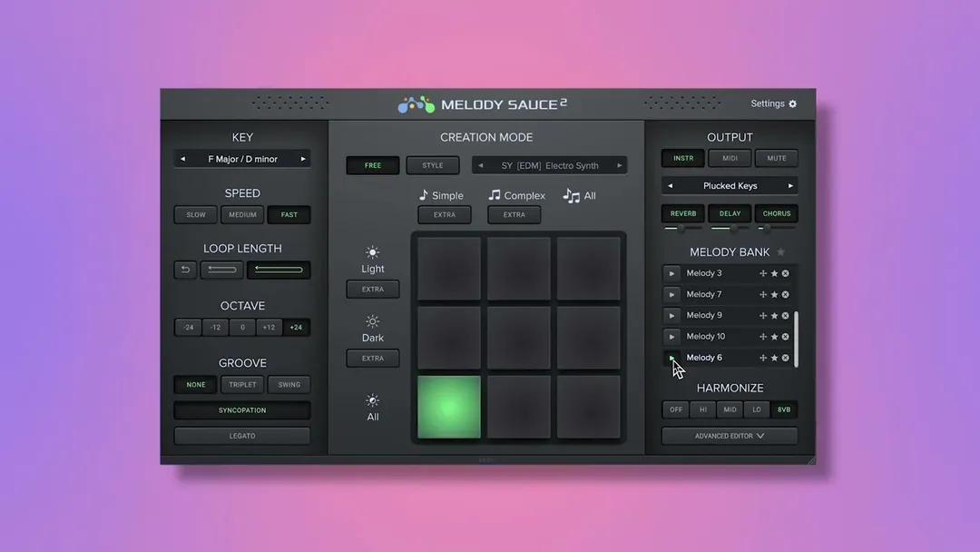Switch Output to MIDI mode
Screen dimensions: 980x552
[729, 157]
